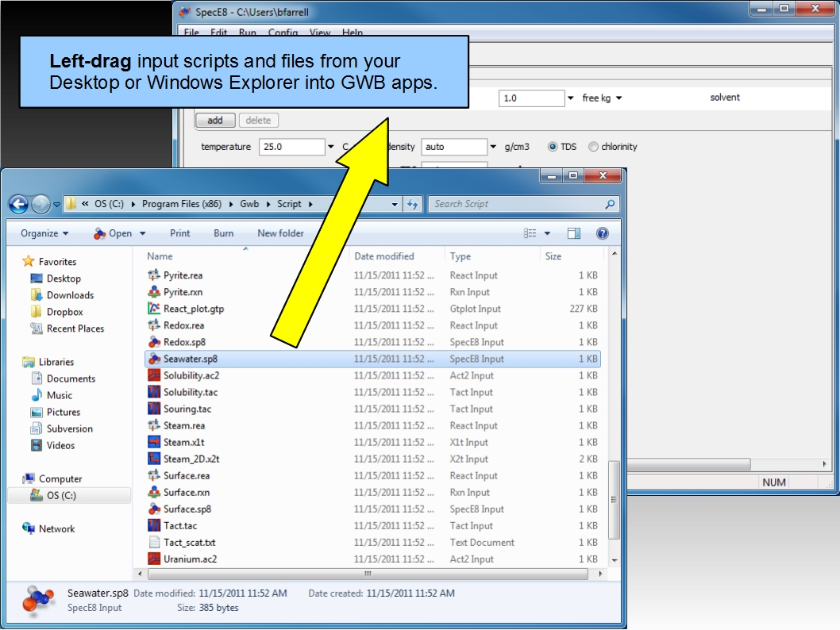Open the view options dropdown arrow

point(547,233)
